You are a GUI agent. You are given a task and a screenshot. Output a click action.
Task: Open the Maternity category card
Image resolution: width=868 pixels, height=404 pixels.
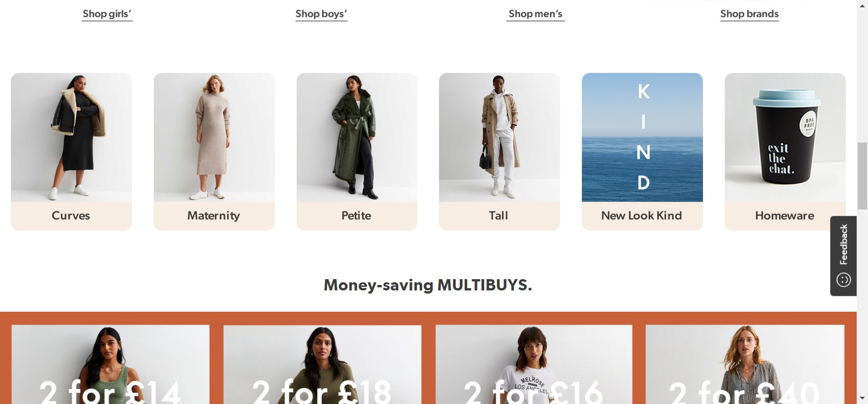pos(214,152)
